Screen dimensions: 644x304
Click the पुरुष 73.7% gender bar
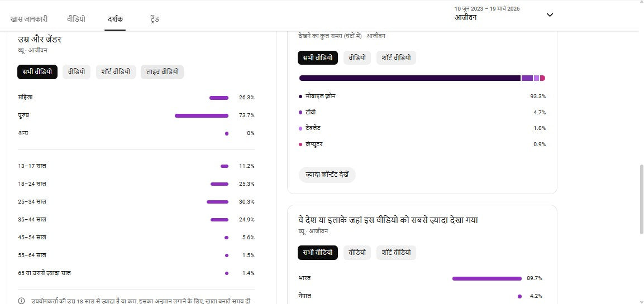201,115
